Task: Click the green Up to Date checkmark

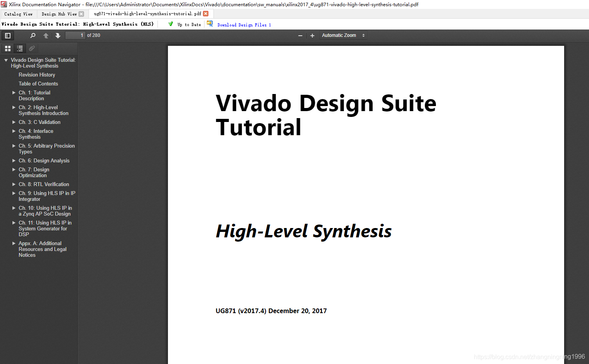Action: (171, 24)
